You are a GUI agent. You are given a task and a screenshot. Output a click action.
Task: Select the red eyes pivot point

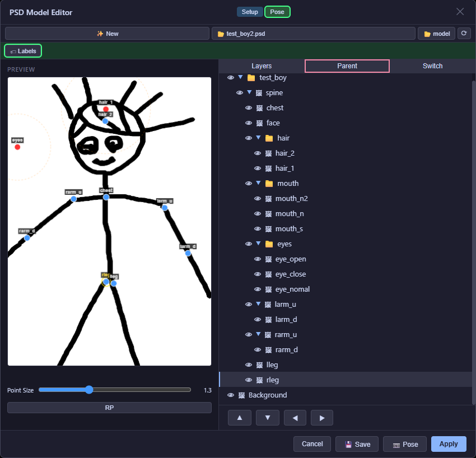(17, 147)
